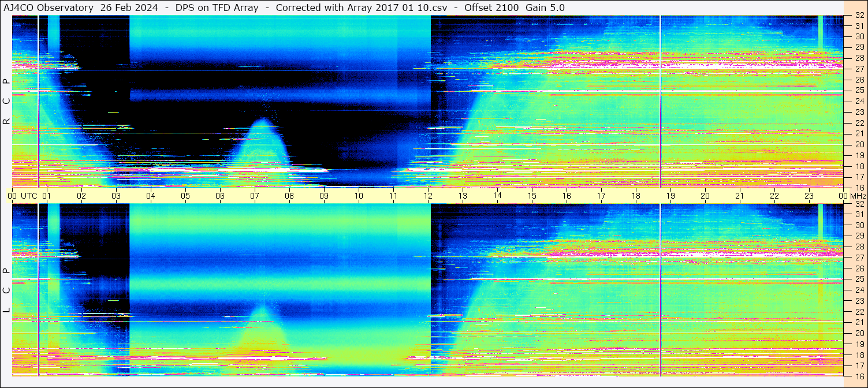Click the "02" hour tick label
This screenshot has height=388, width=868.
click(81, 196)
